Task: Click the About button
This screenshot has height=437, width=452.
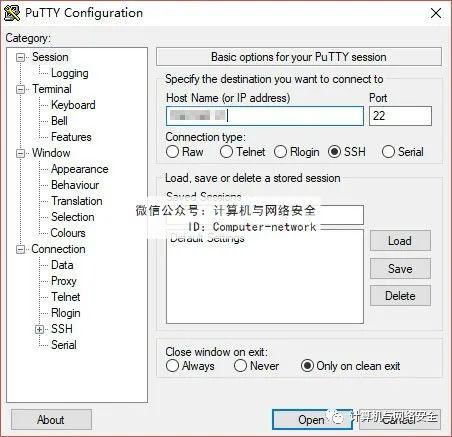Action: [x=51, y=420]
